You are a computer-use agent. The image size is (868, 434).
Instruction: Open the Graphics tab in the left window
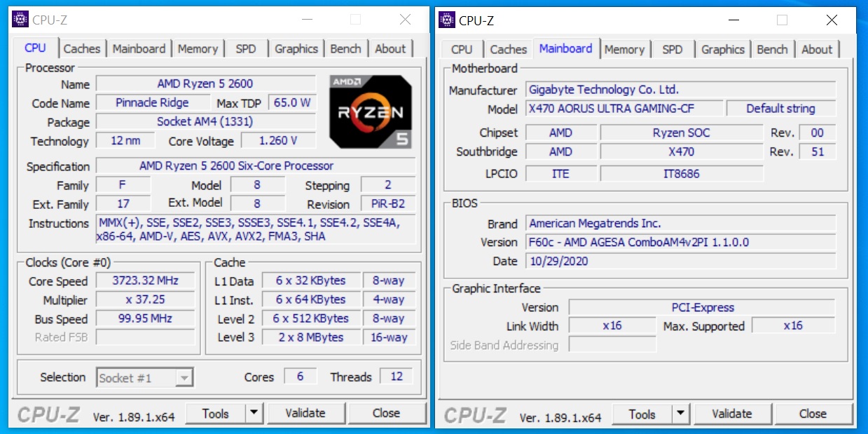[x=296, y=48]
